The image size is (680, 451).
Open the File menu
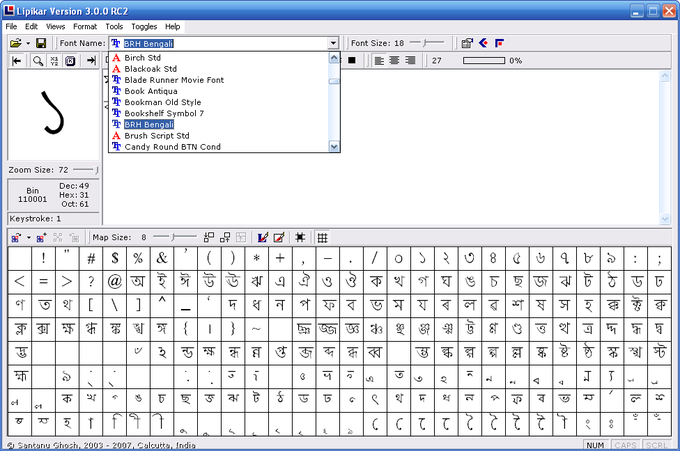pos(11,26)
